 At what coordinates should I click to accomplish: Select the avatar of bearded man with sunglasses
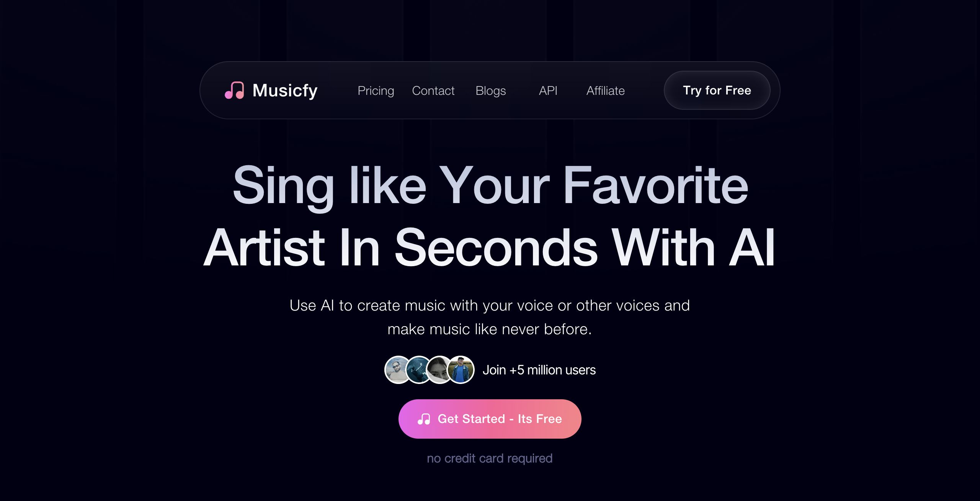397,370
